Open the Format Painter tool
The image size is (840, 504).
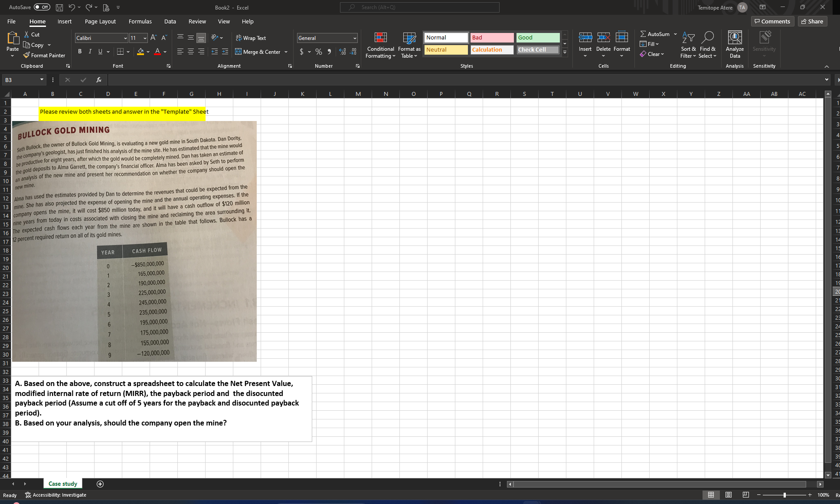[44, 55]
